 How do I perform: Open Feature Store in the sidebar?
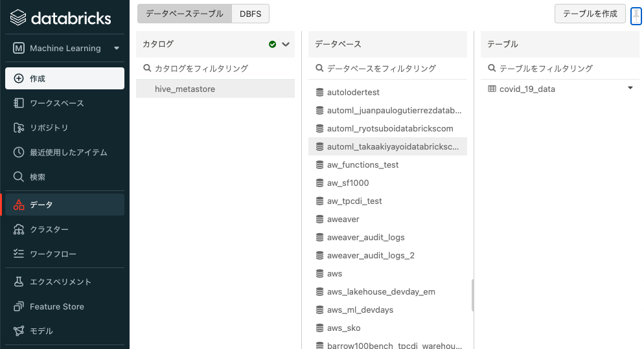[65, 306]
